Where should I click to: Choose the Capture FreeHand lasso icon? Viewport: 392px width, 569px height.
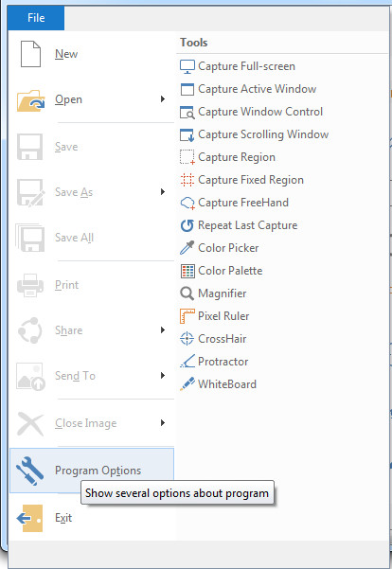(187, 203)
